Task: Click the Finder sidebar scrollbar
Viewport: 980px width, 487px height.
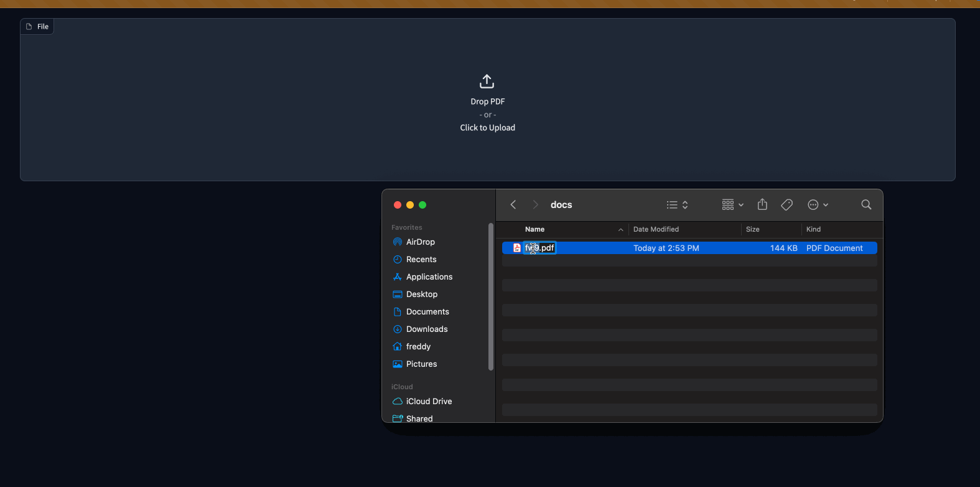Action: coord(491,296)
